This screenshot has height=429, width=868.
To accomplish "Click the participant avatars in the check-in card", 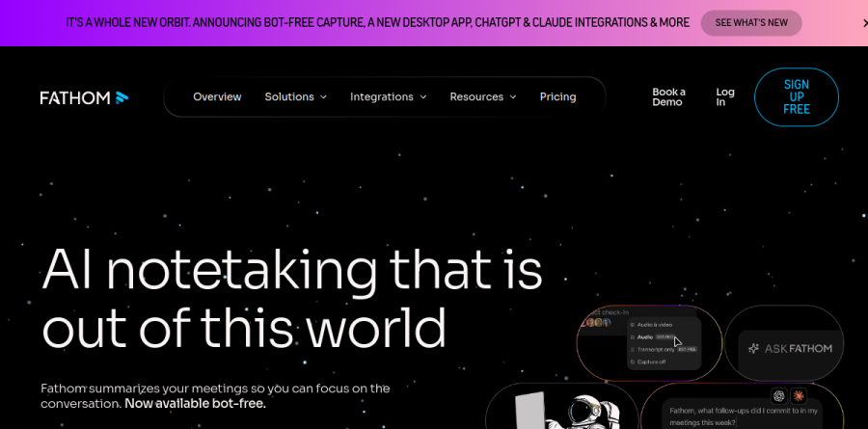I will 598,323.
